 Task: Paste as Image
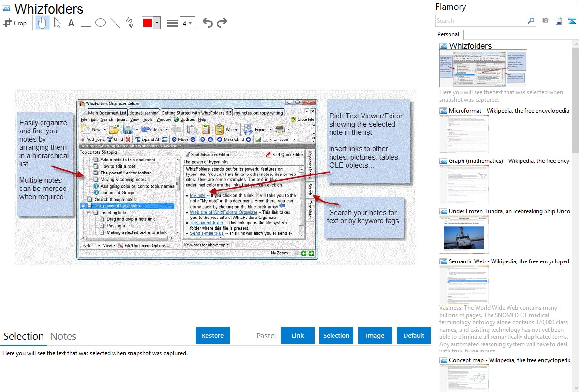375,335
